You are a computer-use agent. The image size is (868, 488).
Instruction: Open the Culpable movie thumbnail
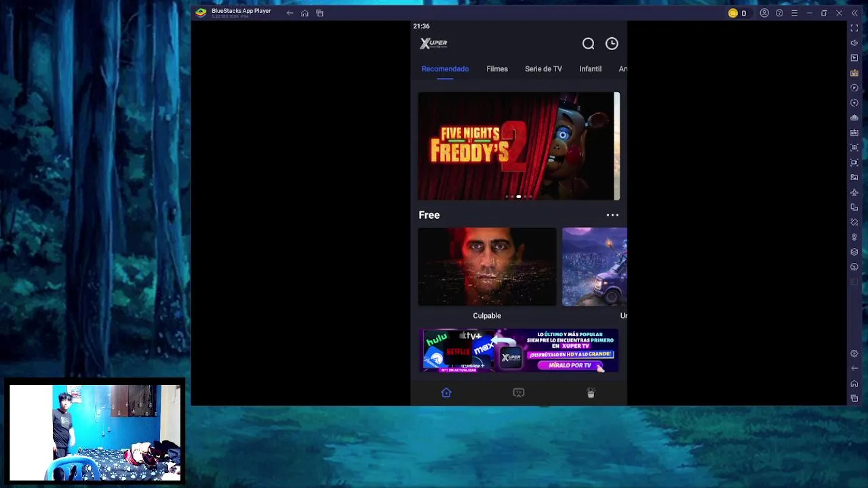coord(487,267)
